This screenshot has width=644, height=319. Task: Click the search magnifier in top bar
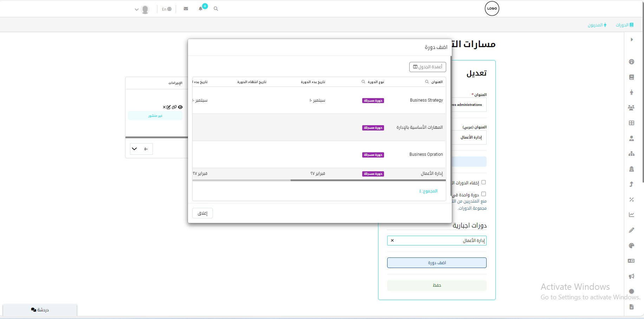(216, 9)
